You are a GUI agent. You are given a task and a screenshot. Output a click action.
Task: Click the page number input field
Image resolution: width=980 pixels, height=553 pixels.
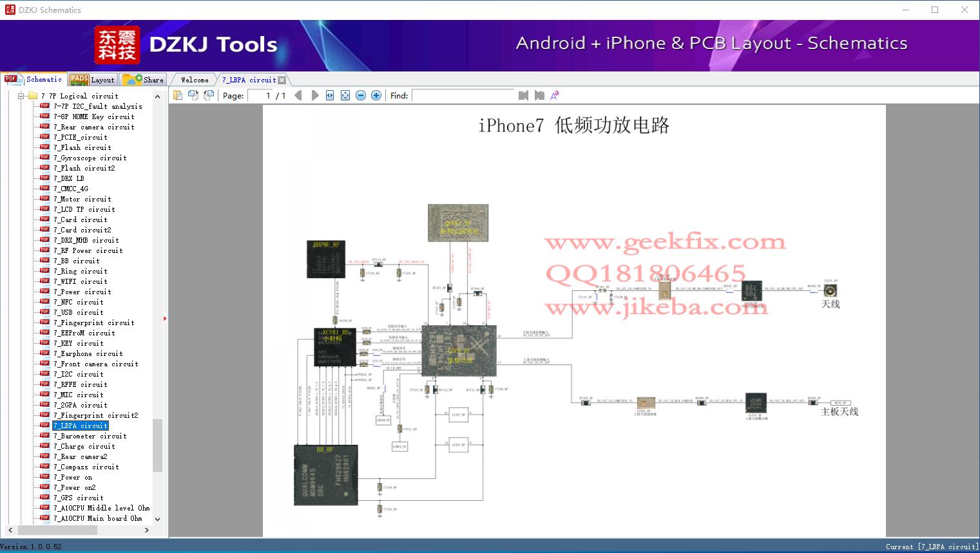pos(260,95)
